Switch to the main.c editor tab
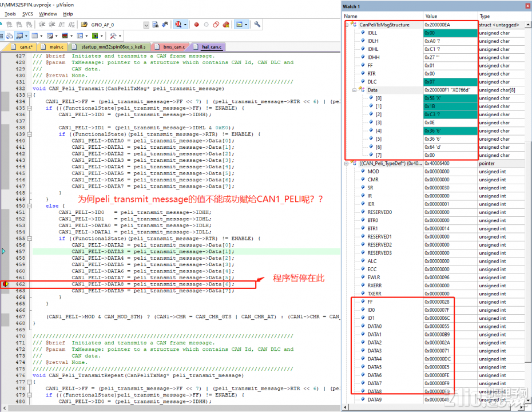The image size is (532, 412). 53,47
